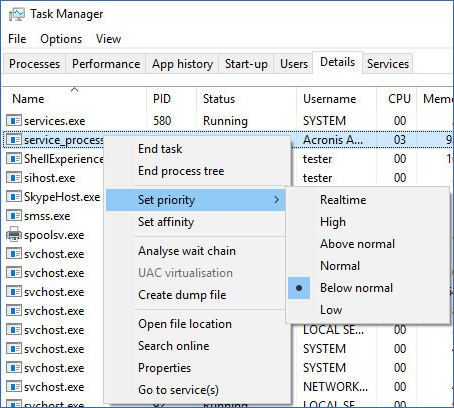Viewport: 454px width, 408px height.
Task: Click the SkypeHost.exe process icon
Action: point(14,197)
